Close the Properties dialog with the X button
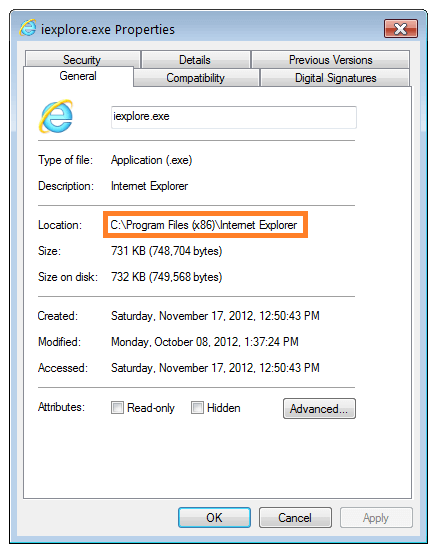Screen dimensions: 437x553 401,29
